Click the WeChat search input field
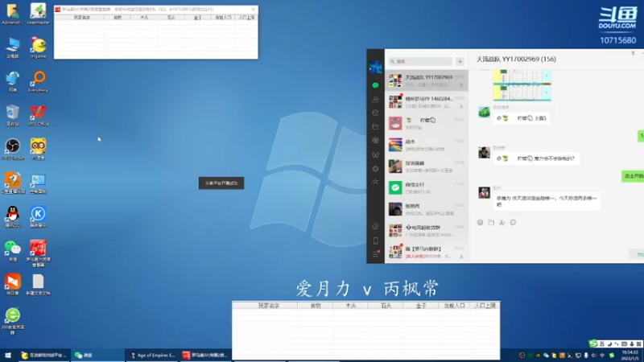644x362 pixels. (x=420, y=62)
